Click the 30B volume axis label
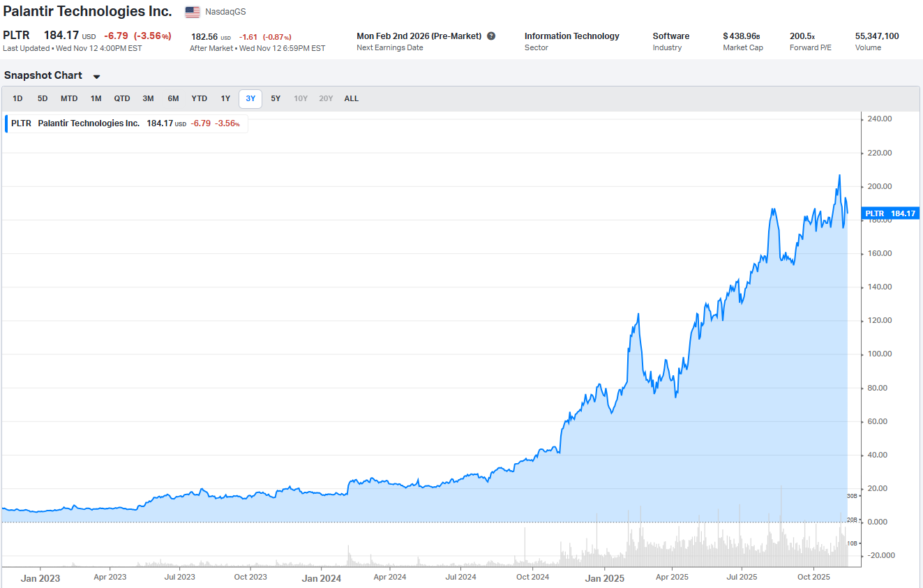The image size is (923, 588). 852,496
